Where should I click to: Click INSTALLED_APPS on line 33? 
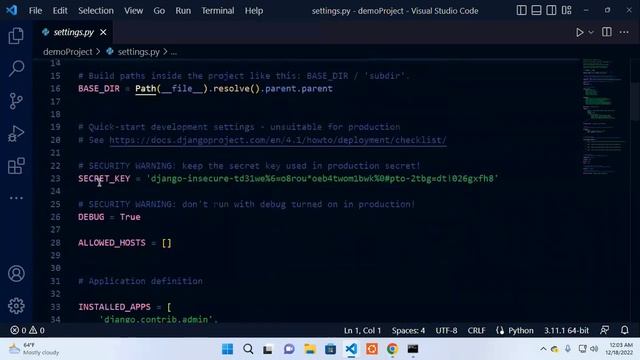[x=114, y=307]
